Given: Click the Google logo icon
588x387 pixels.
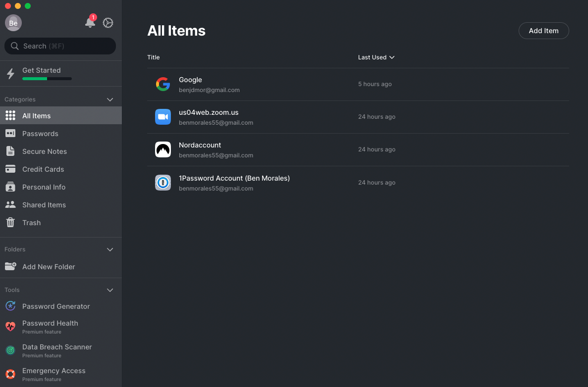Looking at the screenshot, I should pyautogui.click(x=163, y=84).
